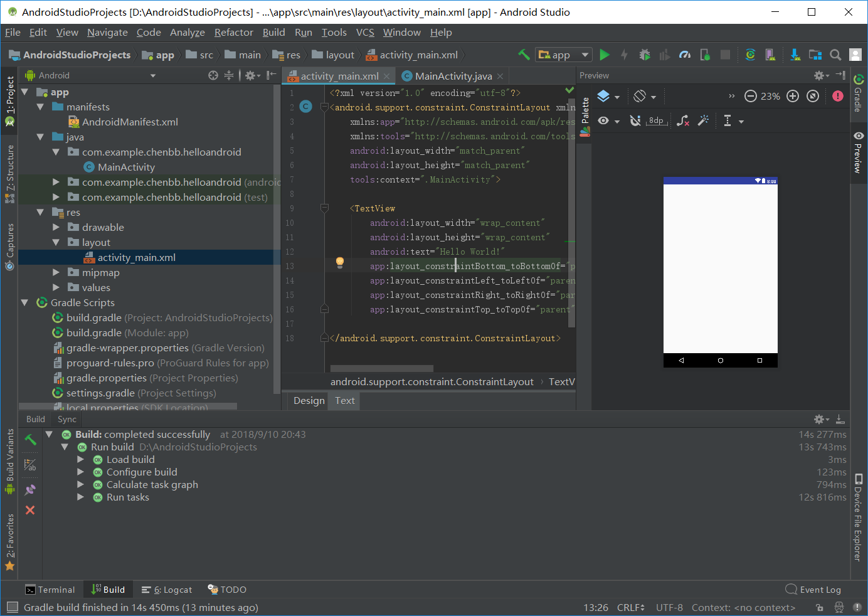This screenshot has width=868, height=616.
Task: Close the Build panel with red X
Action: click(30, 510)
